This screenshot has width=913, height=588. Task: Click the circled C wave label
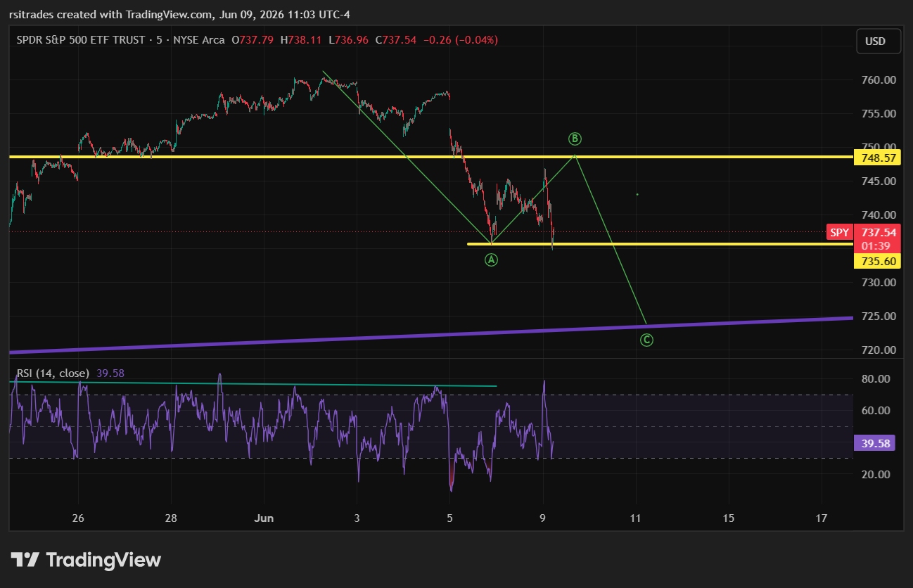point(646,340)
